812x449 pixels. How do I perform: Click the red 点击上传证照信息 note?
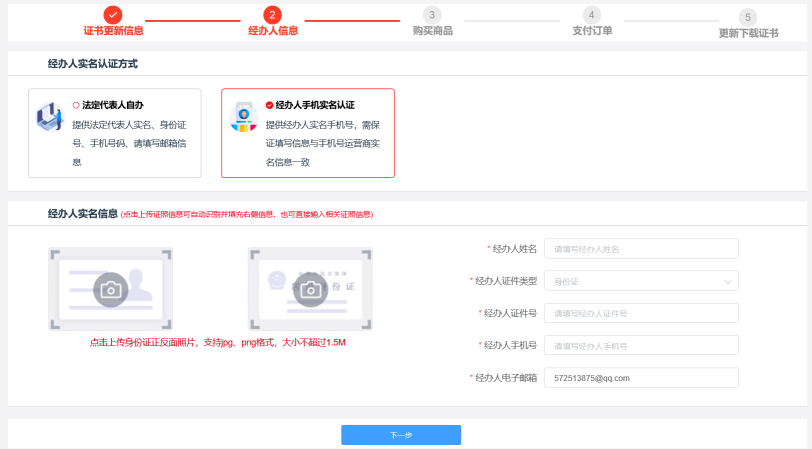(x=247, y=214)
